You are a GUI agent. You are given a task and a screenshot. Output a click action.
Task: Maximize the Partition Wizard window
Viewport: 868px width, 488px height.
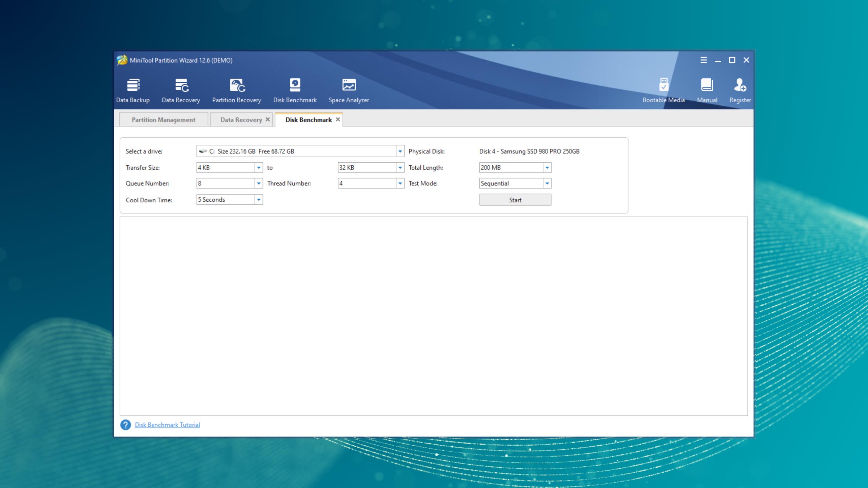tap(732, 60)
